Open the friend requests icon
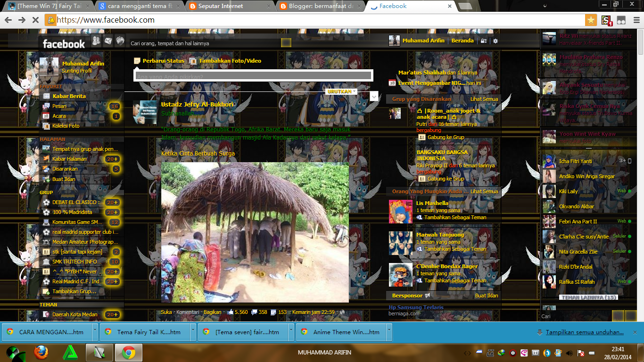Viewport: 644px width, 362px height. [97, 41]
